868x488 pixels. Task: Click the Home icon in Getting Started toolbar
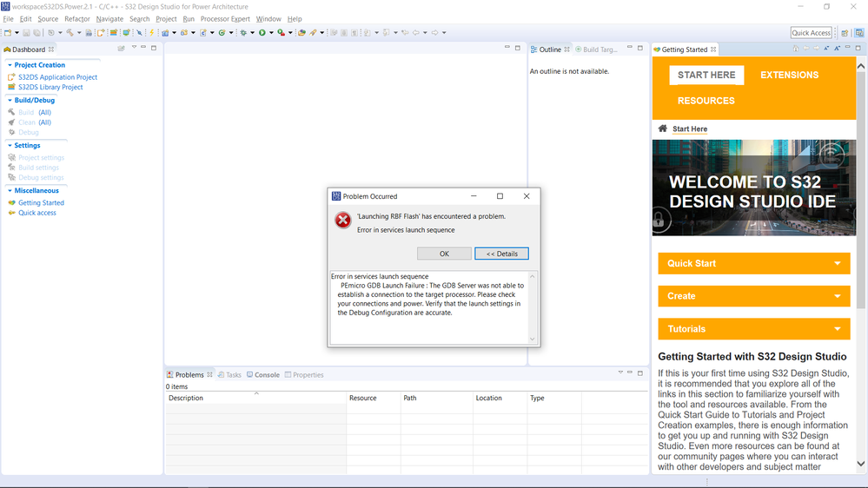796,49
